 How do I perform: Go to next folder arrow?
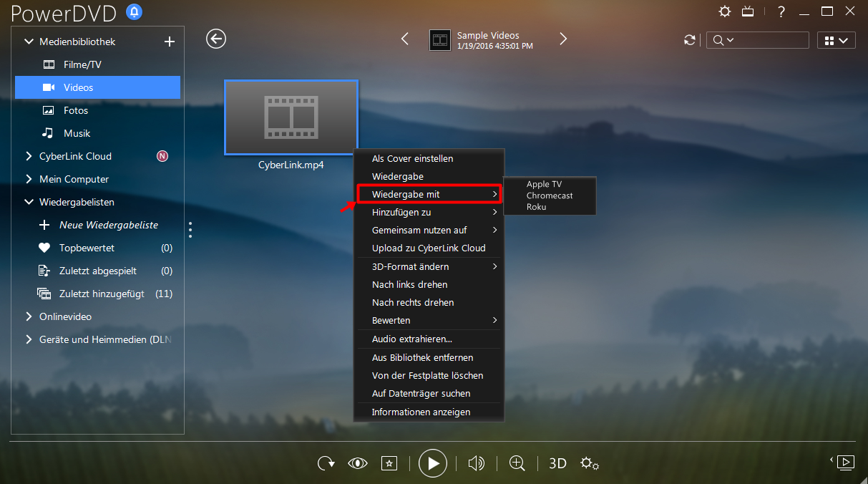coord(563,39)
